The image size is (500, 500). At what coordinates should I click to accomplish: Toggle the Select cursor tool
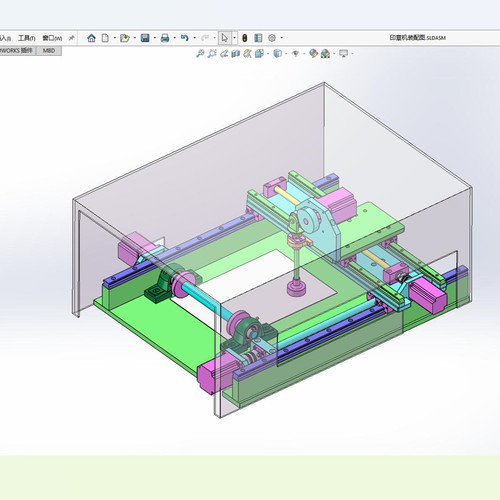225,38
